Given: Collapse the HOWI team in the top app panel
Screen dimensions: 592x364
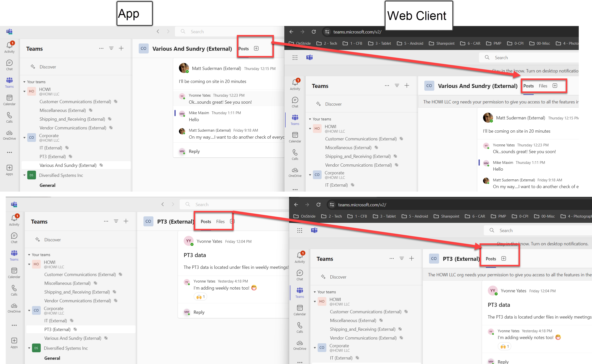Looking at the screenshot, I should tap(24, 91).
